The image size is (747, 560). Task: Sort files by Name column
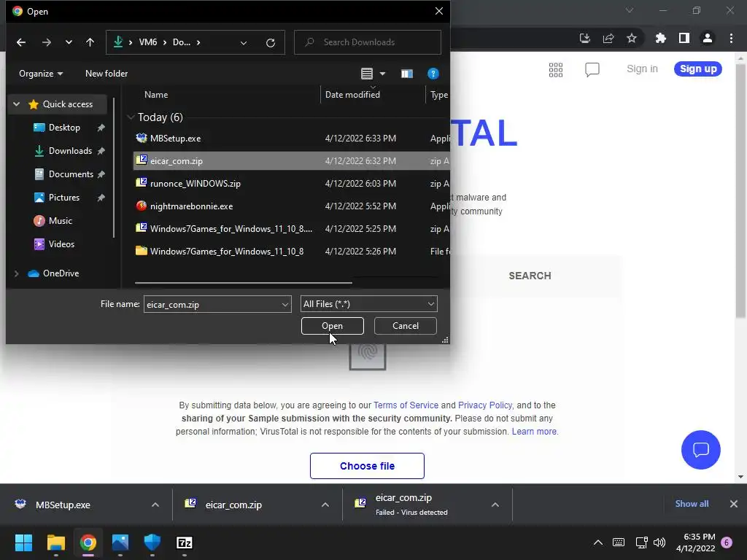[156, 95]
